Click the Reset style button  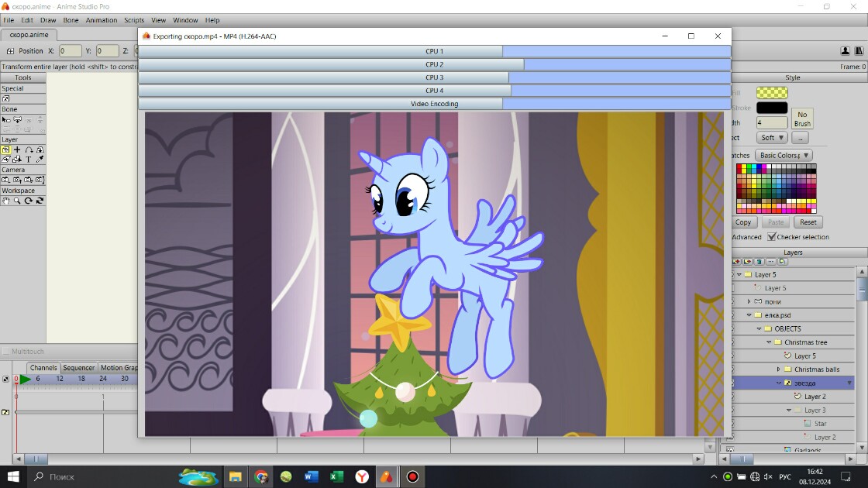[808, 222]
